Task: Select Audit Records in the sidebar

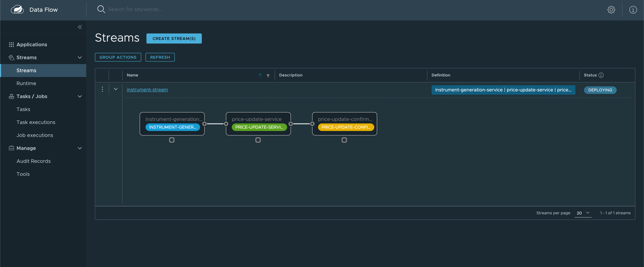Action: pos(33,161)
